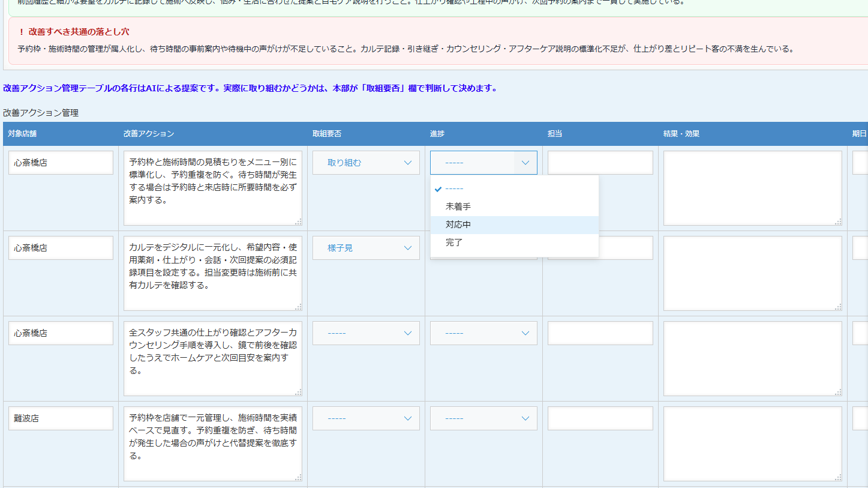Edit the action text starting カルテをデジタルに一元化
Viewport: 868px width, 488px height.
coord(213,273)
